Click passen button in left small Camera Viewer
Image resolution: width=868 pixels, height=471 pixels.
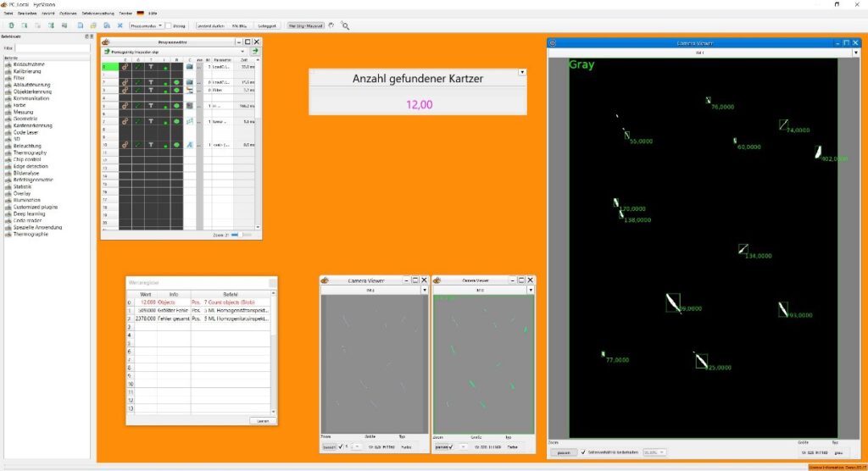click(329, 446)
